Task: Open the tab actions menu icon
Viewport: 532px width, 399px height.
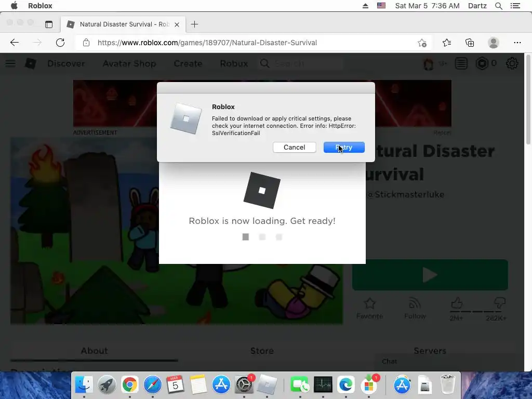Action: click(x=49, y=24)
